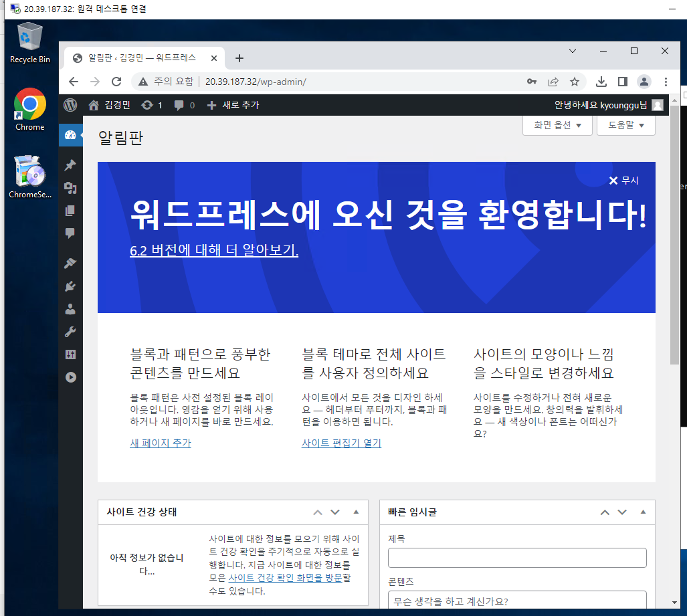Screen dimensions: 687x616
Task: Open Posts pushpin icon in sidebar
Action: (x=70, y=165)
